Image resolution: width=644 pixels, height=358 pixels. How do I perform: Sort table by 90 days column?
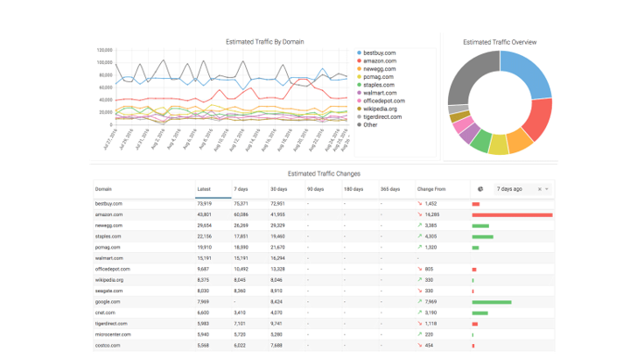pyautogui.click(x=315, y=189)
